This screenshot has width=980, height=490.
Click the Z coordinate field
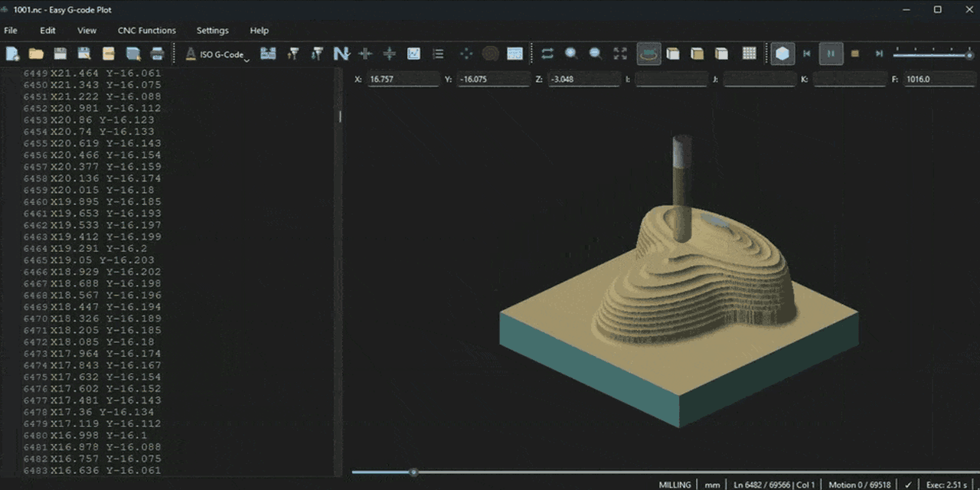click(584, 79)
